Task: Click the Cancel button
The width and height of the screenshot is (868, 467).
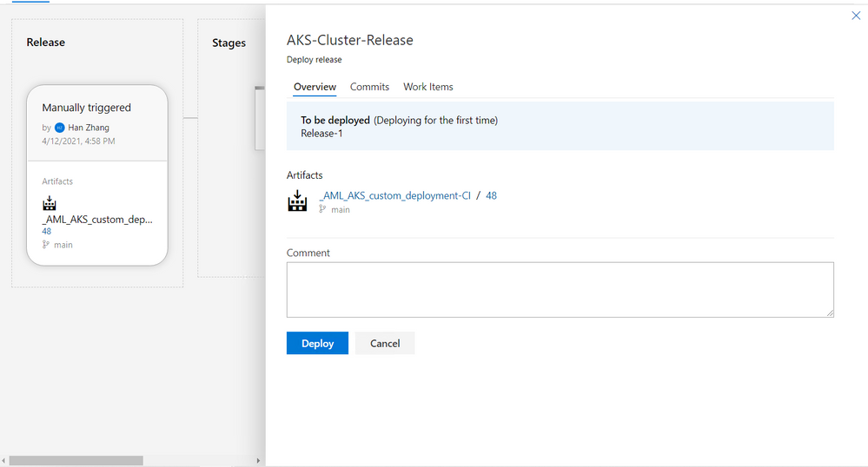Action: pos(385,343)
